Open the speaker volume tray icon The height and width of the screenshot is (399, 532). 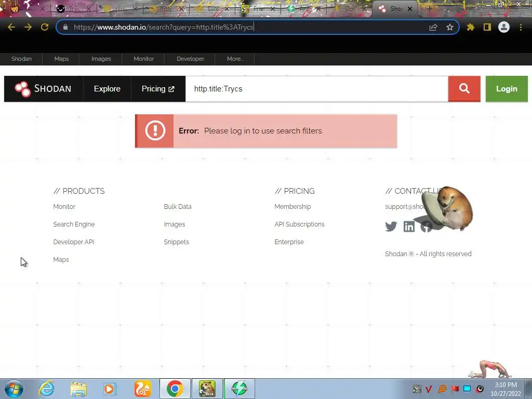tap(480, 389)
